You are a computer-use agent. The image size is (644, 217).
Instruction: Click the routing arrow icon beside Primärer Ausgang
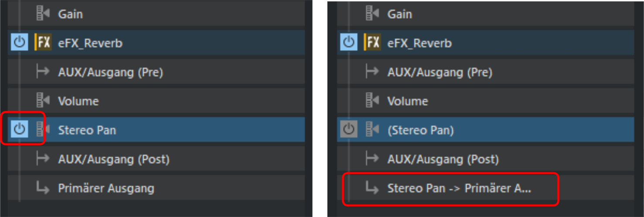43,188
